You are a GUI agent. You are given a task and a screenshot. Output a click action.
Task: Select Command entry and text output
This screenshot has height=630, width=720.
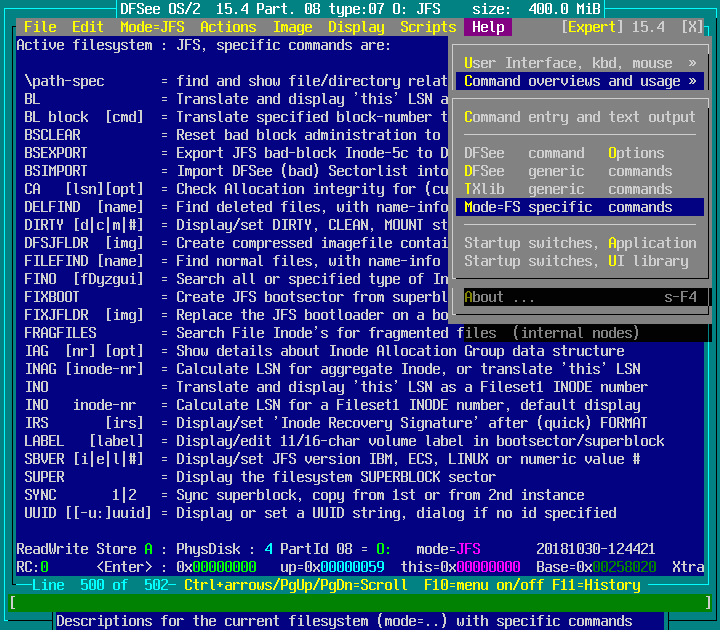coord(580,117)
